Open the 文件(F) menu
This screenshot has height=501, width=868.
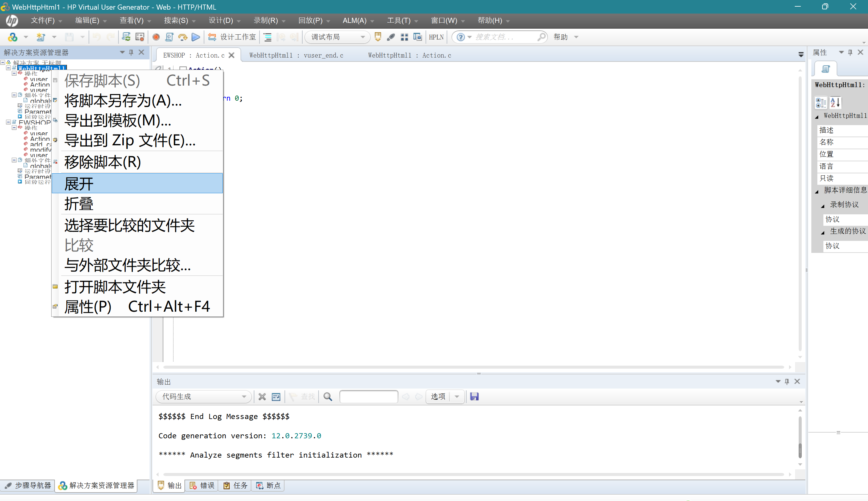tap(46, 20)
